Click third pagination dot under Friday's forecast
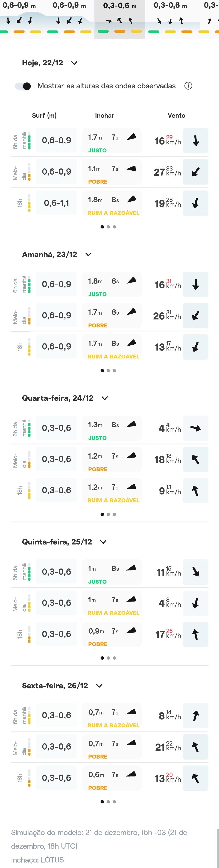The width and height of the screenshot is (219, 868). [x=114, y=802]
